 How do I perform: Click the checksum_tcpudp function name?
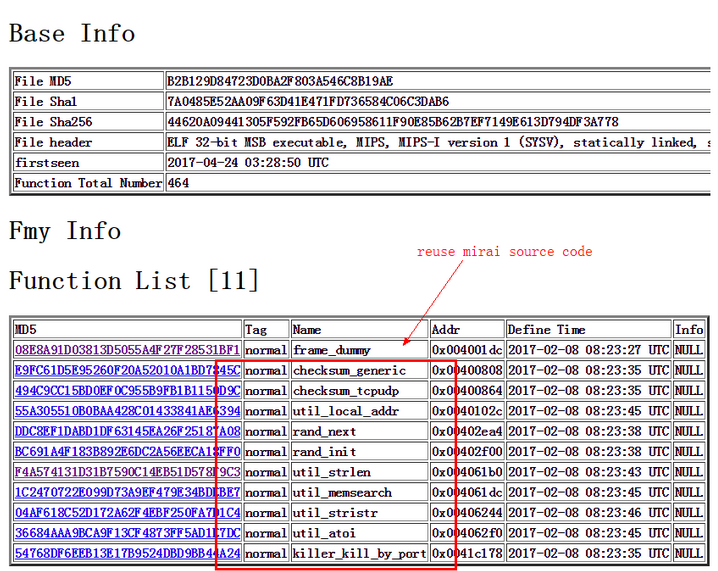(346, 391)
